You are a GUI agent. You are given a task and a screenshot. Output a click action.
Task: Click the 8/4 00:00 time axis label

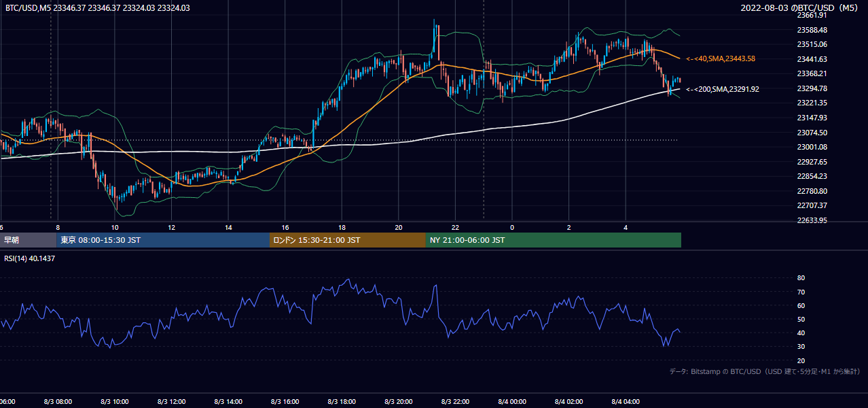click(512, 402)
